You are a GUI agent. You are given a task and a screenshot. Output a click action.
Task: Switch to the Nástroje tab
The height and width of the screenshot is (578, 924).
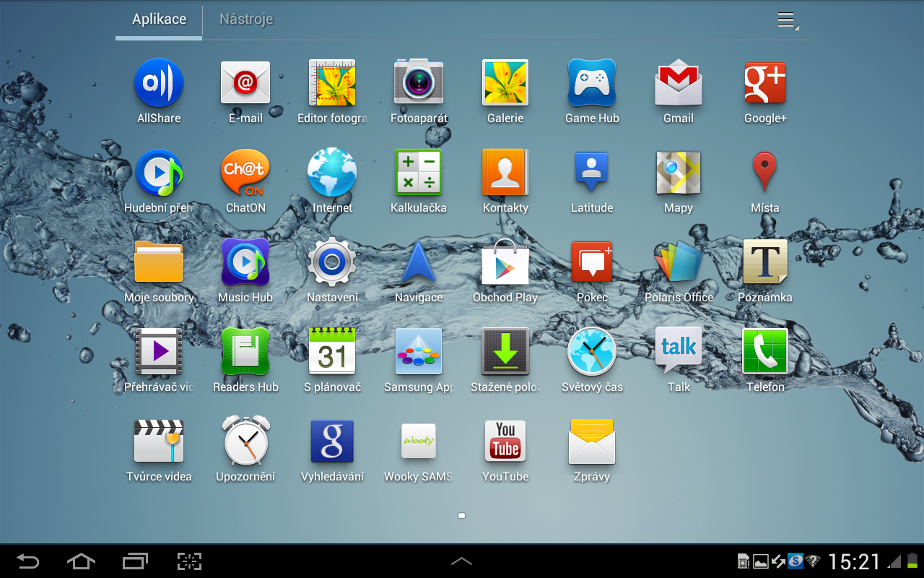click(x=246, y=20)
